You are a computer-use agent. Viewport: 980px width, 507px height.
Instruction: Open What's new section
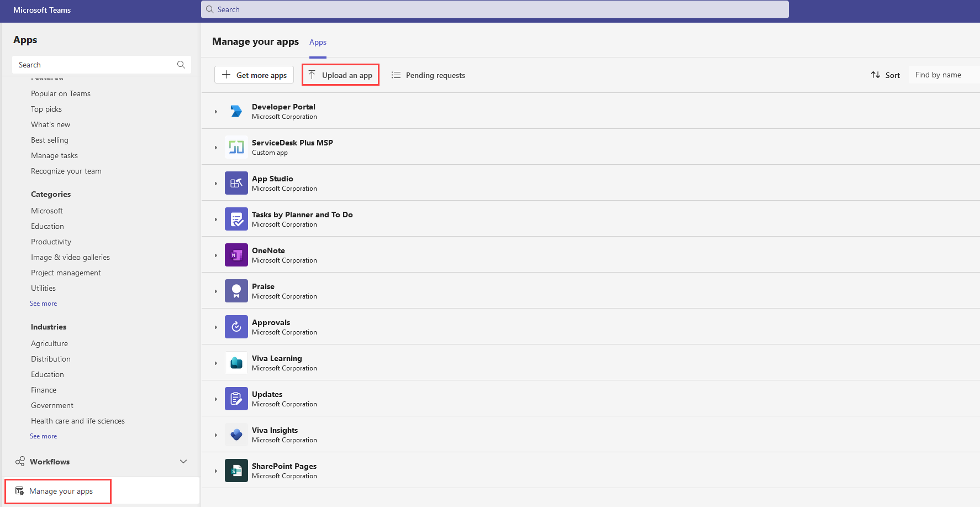50,124
